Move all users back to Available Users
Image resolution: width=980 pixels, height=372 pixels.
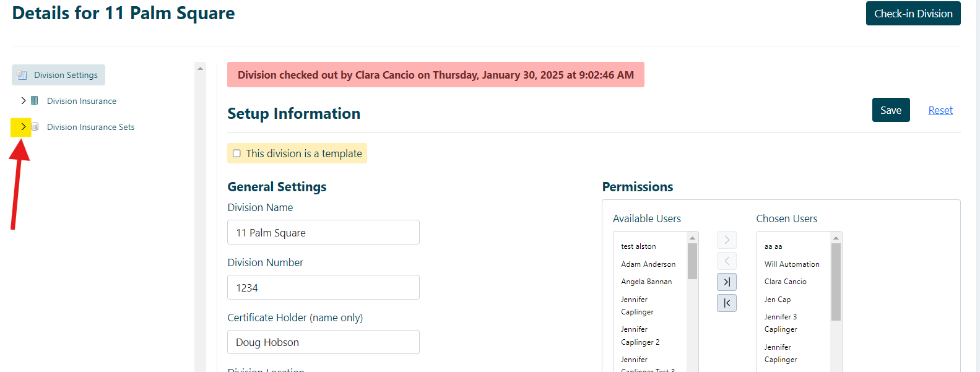(727, 303)
